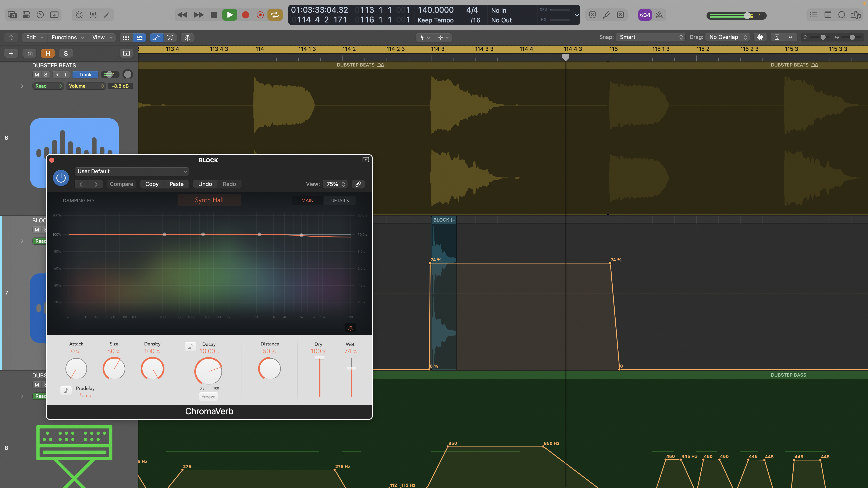The image size is (868, 488).
Task: Open the Loop Browser icon
Action: [841, 15]
